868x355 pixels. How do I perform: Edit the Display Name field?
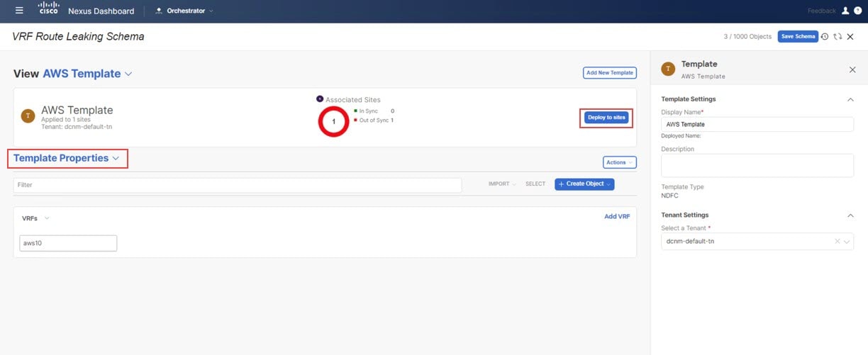pos(757,124)
